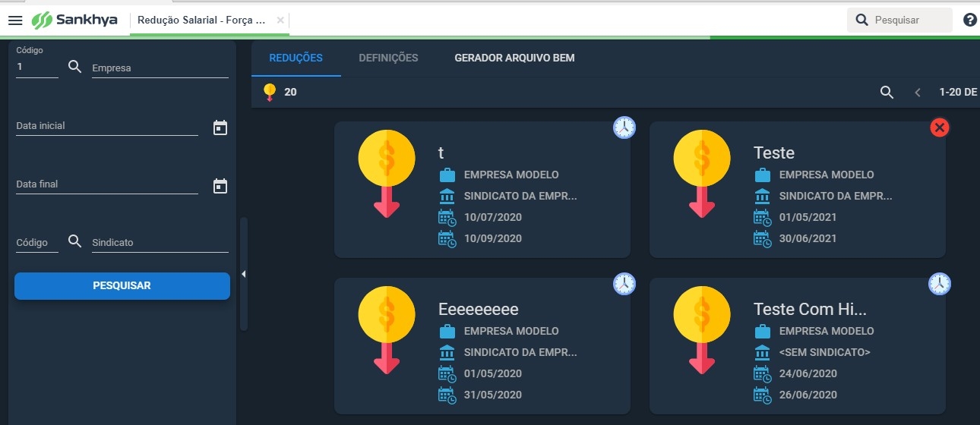Image resolution: width=980 pixels, height=425 pixels.
Task: Select the Reduções tab
Action: 296,58
